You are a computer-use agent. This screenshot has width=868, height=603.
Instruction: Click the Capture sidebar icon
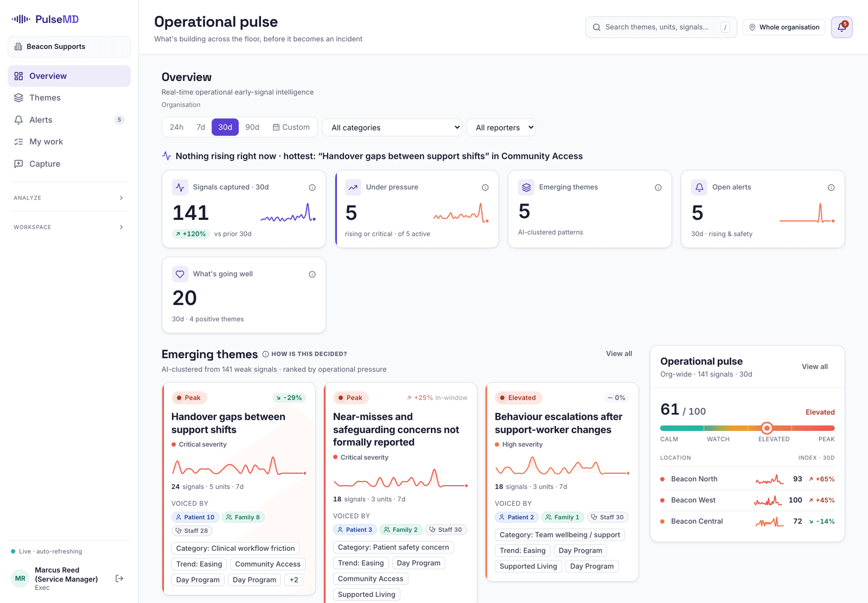click(x=18, y=164)
